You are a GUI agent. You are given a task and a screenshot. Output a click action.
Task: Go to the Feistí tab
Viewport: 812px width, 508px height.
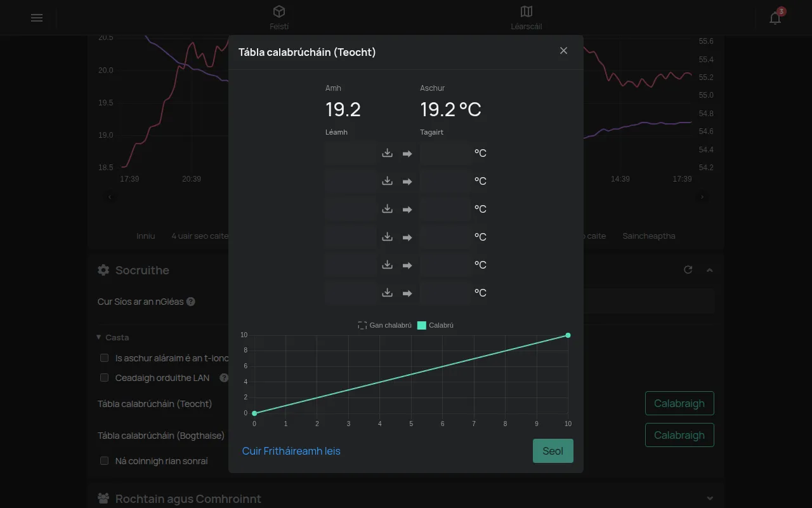pos(279,18)
